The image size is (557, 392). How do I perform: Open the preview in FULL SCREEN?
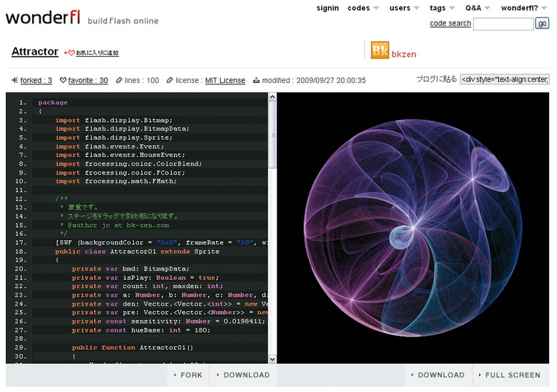tap(512, 375)
